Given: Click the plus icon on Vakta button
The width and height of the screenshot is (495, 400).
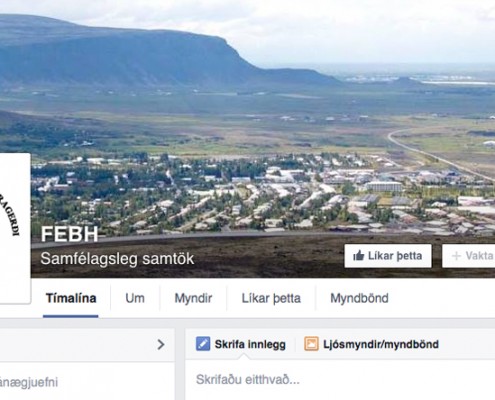Looking at the screenshot, I should coord(456,256).
